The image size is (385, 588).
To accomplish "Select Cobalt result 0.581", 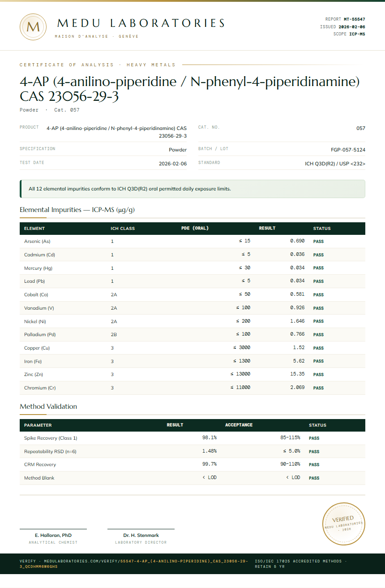I will [297, 294].
